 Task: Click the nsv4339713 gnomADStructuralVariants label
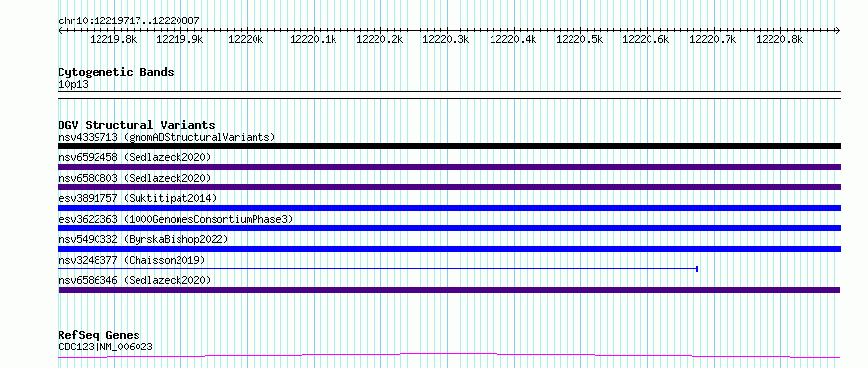167,137
